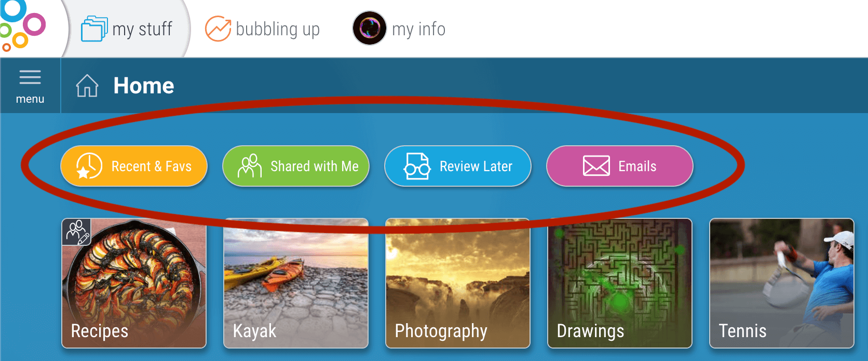The image size is (868, 361).
Task: Click the bubbling up trend chart icon
Action: [218, 29]
